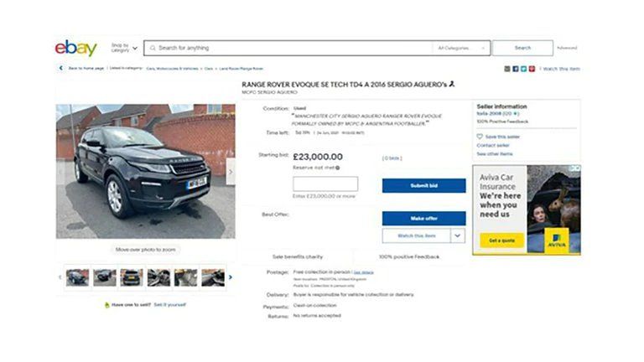Share listing on Pinterest icon
This screenshot has width=644, height=362.
(532, 69)
